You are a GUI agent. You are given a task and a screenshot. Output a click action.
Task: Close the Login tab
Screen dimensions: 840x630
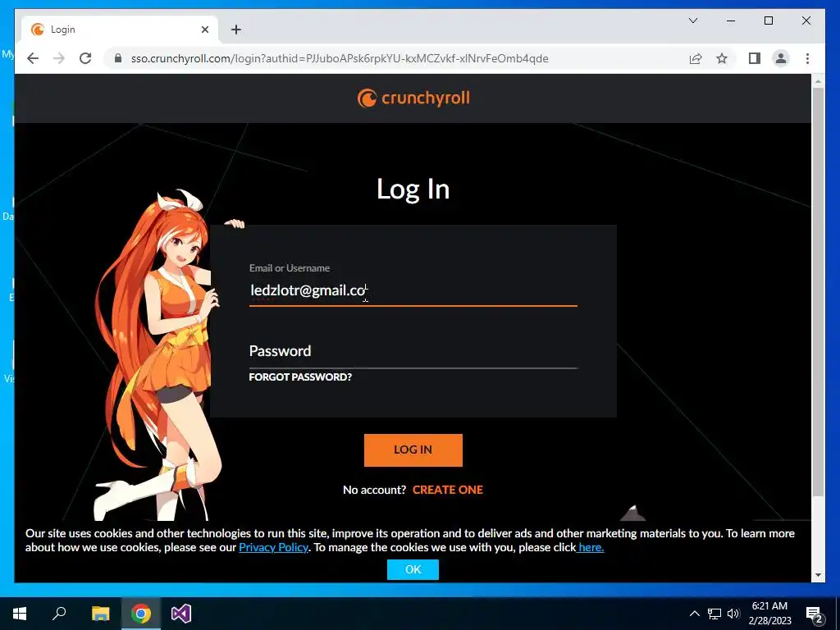click(x=204, y=30)
